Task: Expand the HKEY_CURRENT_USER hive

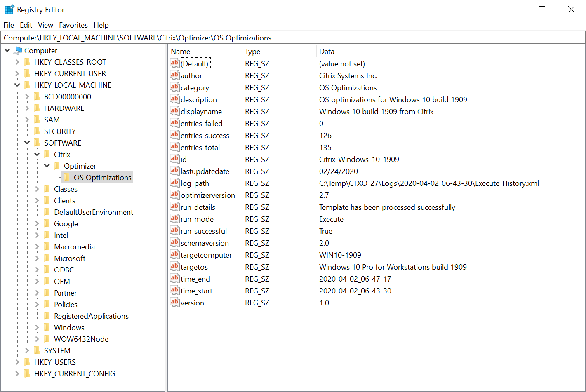Action: pos(17,74)
